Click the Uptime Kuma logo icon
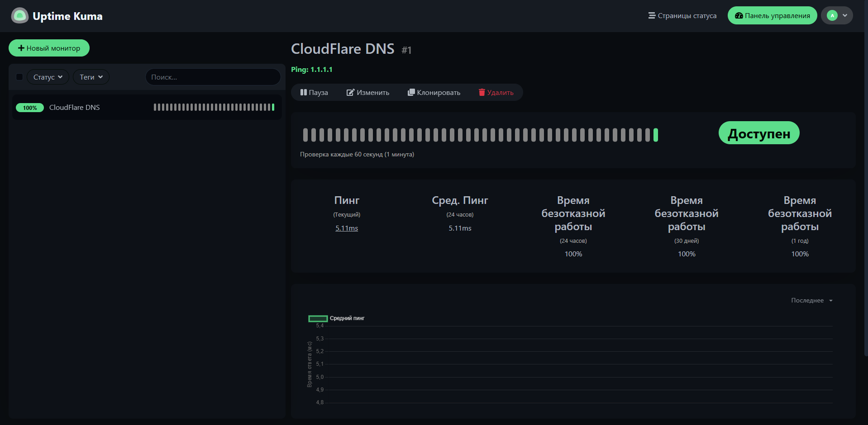The image size is (868, 425). [19, 16]
